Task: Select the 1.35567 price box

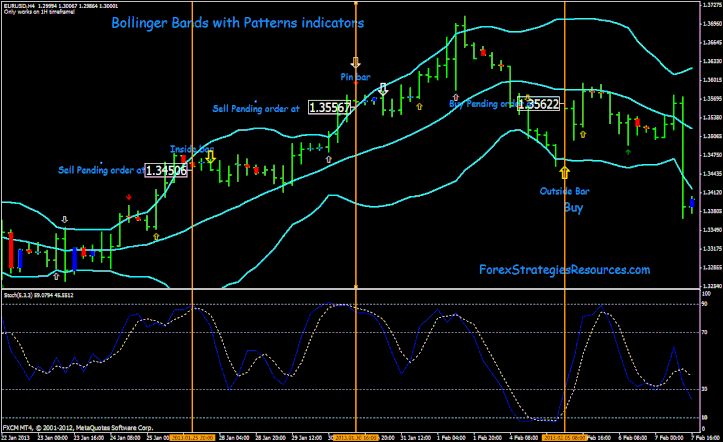Action: click(x=329, y=107)
